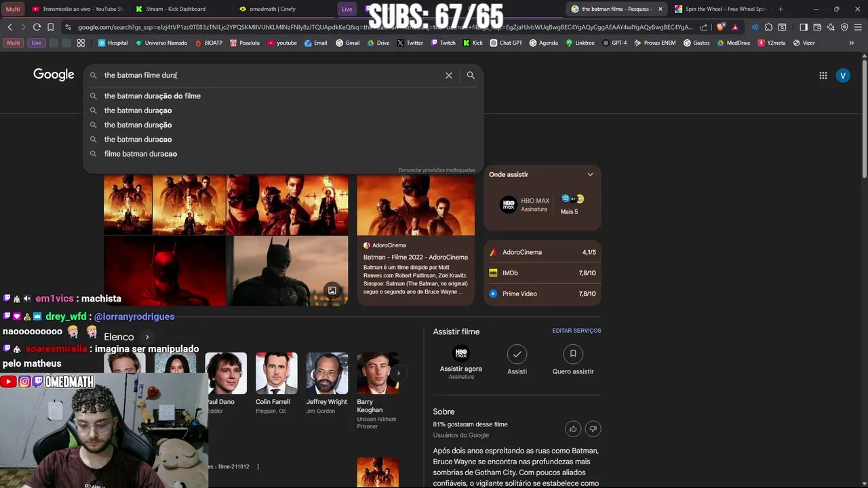Open Jeffrey Wright cast photo
The image size is (868, 488).
tap(327, 373)
